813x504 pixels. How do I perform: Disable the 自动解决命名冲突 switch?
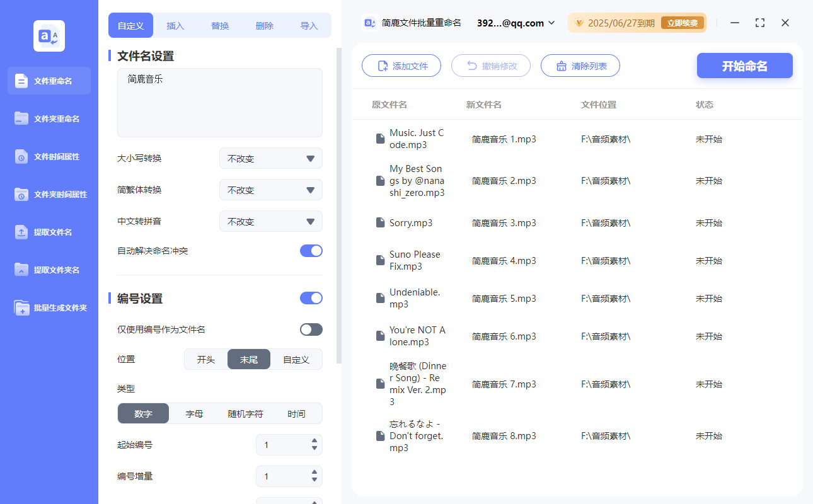coord(311,250)
